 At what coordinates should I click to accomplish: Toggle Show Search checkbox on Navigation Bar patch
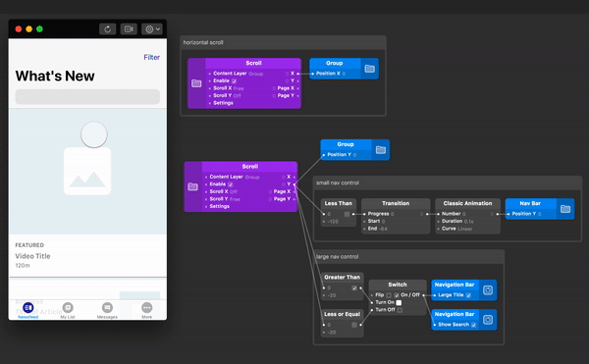[474, 325]
